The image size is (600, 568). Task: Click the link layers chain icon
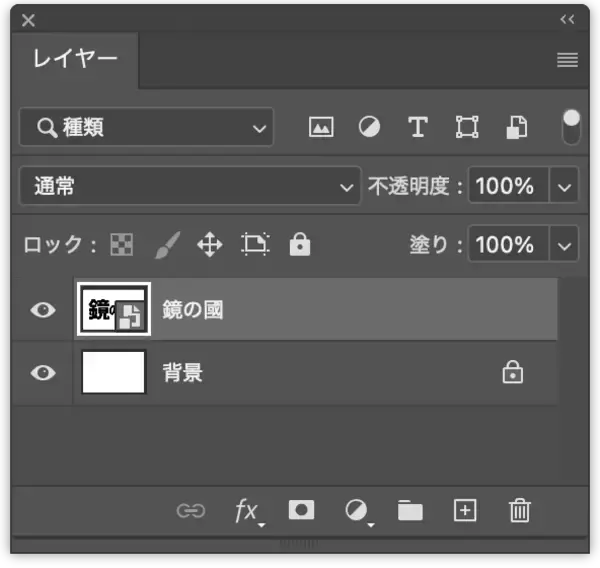click(191, 511)
